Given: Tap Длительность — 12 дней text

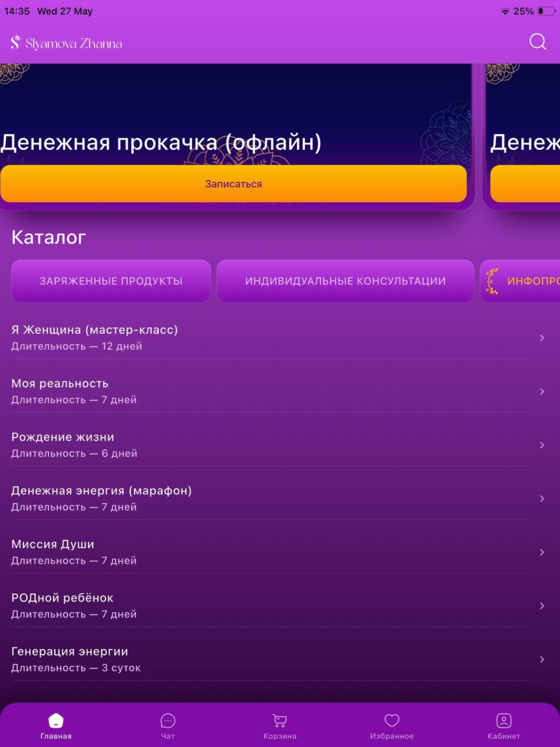Looking at the screenshot, I should pyautogui.click(x=77, y=346).
